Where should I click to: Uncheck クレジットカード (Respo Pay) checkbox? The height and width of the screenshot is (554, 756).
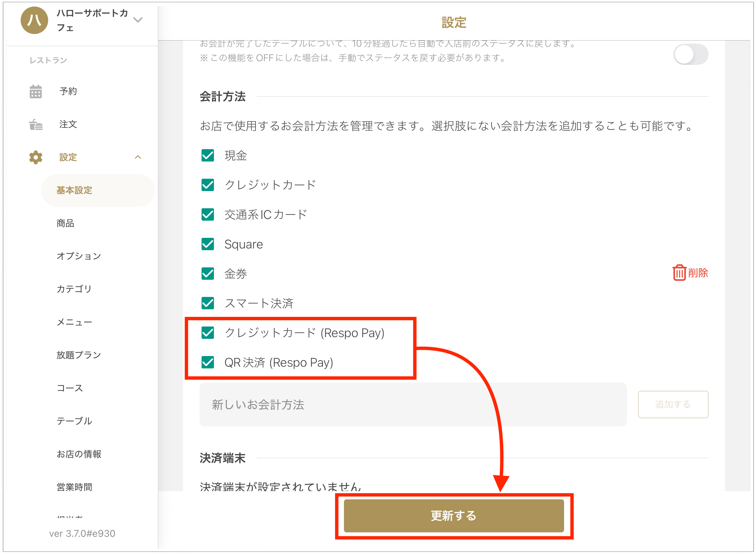208,333
